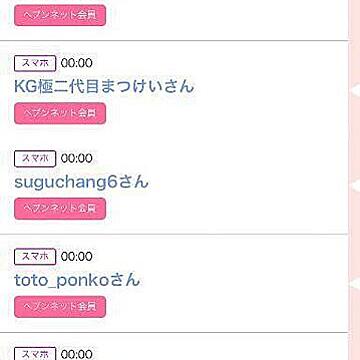
Task: Open the KG極二代目まつけいさん profile link
Action: (x=104, y=86)
